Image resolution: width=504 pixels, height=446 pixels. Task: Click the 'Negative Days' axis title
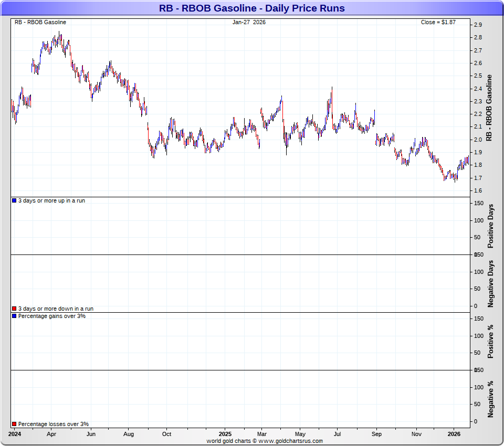click(x=491, y=283)
